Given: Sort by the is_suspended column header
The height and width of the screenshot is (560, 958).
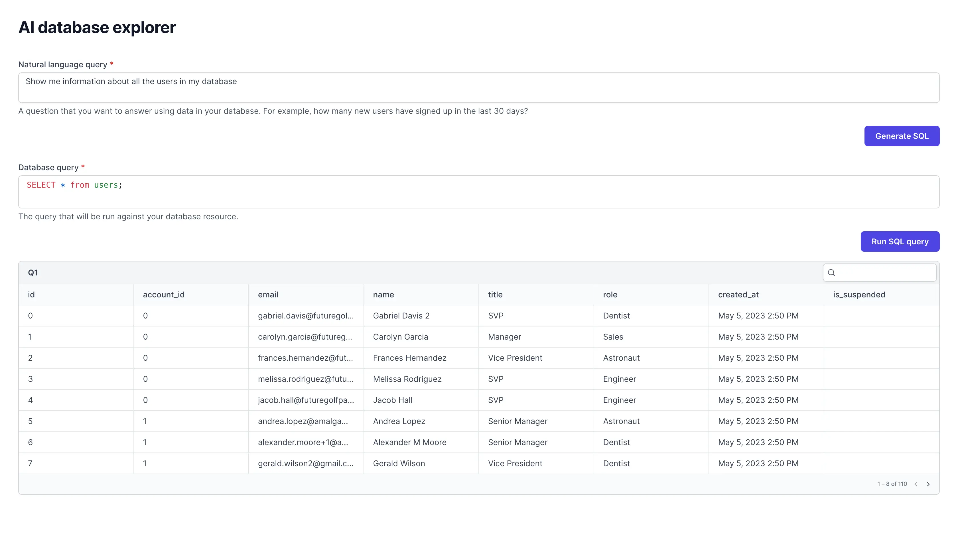Looking at the screenshot, I should pos(882,295).
